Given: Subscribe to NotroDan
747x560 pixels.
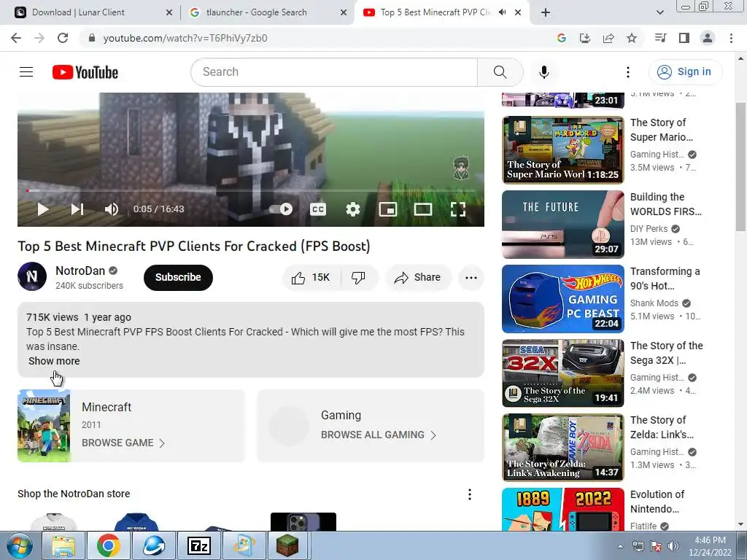Looking at the screenshot, I should pyautogui.click(x=178, y=278).
